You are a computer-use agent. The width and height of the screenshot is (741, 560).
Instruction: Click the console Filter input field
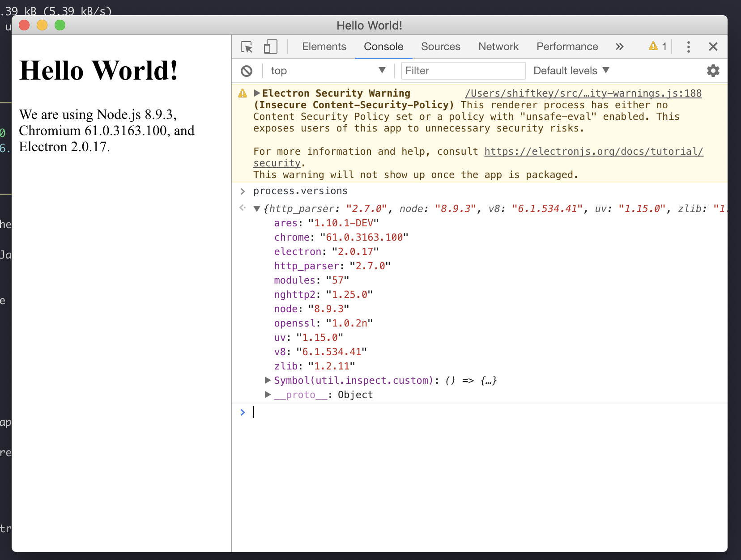coord(463,71)
